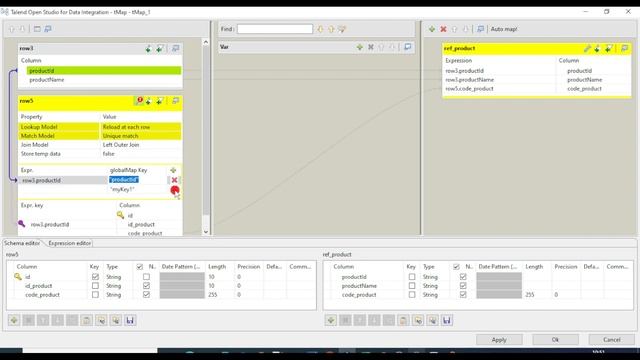Screen dimensions: 640x360
Task: Click the move up arrow in input toolbar
Action: [12, 29]
